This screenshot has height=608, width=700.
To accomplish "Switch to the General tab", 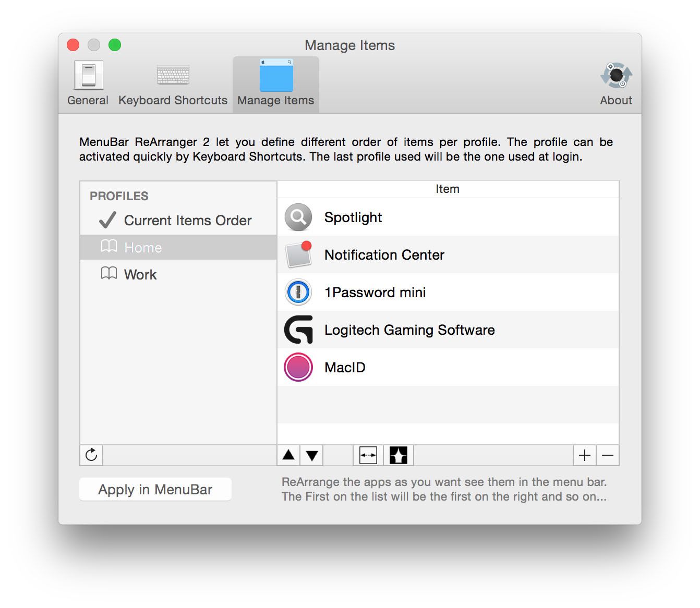I will tap(88, 82).
